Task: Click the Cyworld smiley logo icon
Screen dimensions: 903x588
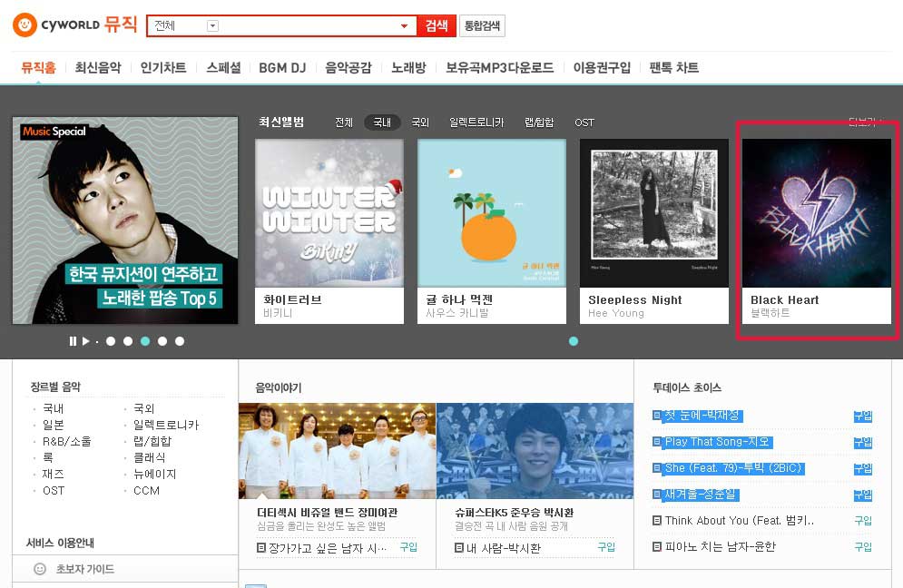Action: (25, 24)
